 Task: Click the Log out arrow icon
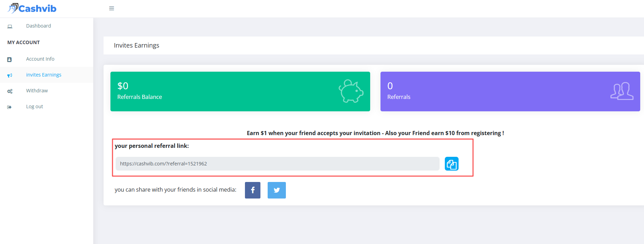[x=10, y=107]
